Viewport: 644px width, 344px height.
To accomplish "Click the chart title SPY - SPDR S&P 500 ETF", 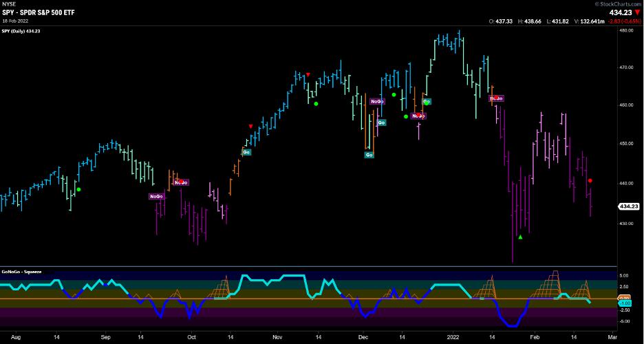I will (39, 12).
